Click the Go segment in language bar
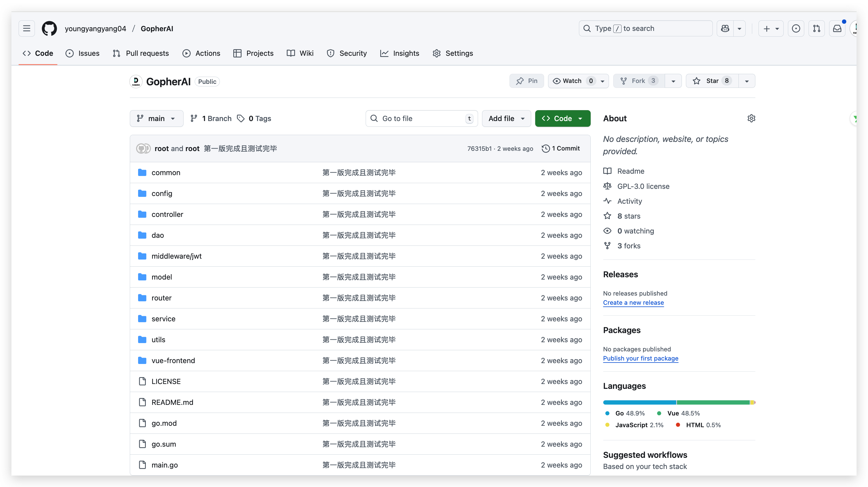 [x=639, y=402]
